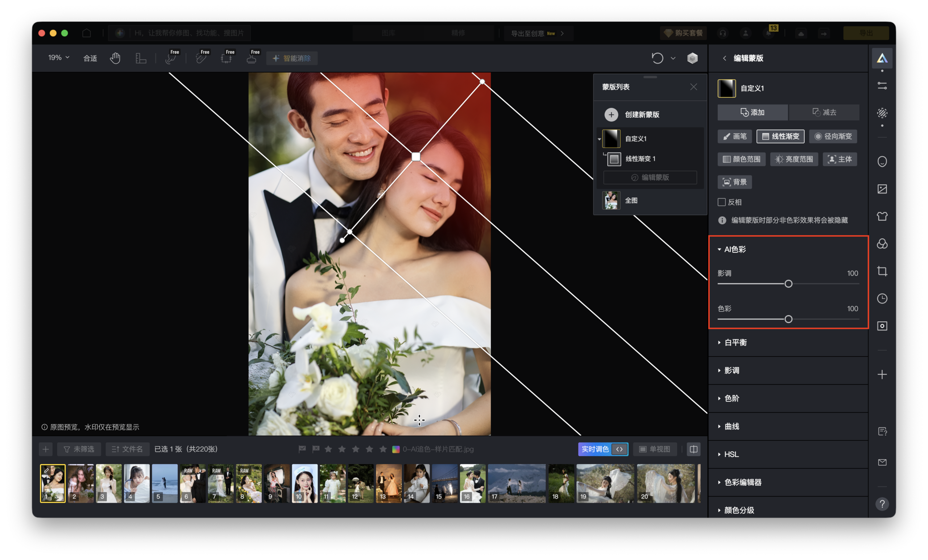Click the undo history icon

[657, 58]
